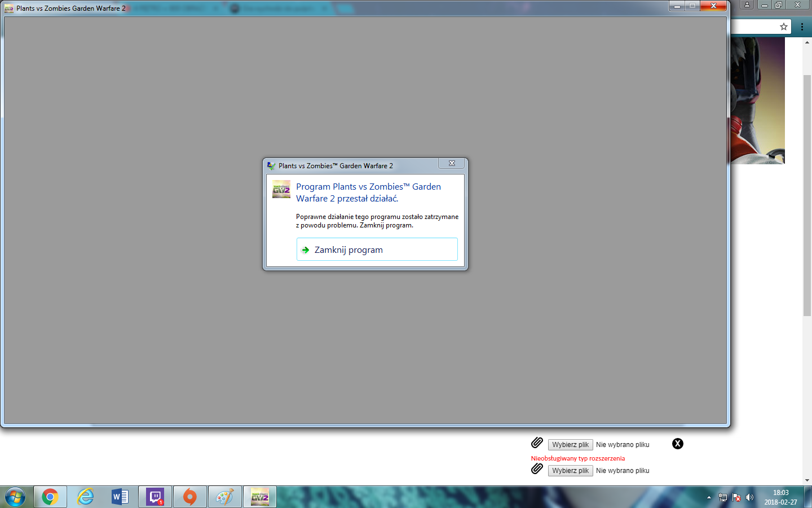The width and height of the screenshot is (812, 508).
Task: Open Microsoft Word from taskbar
Action: (x=120, y=497)
